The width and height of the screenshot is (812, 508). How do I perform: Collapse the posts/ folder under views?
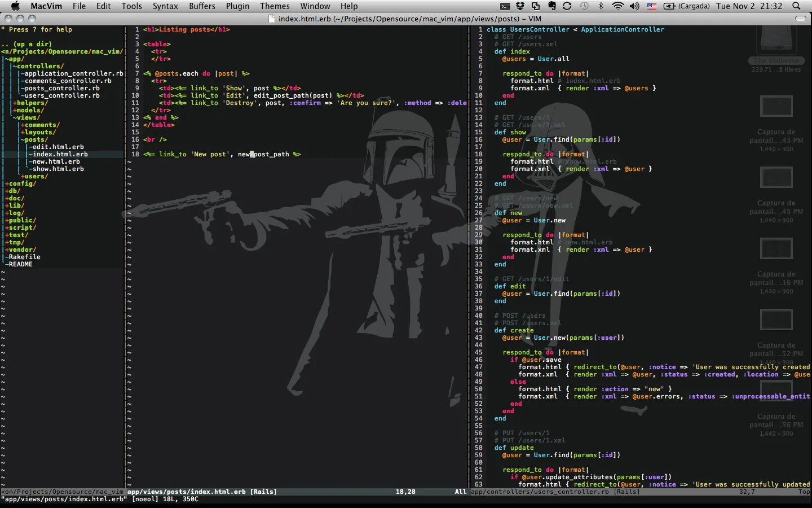click(34, 139)
